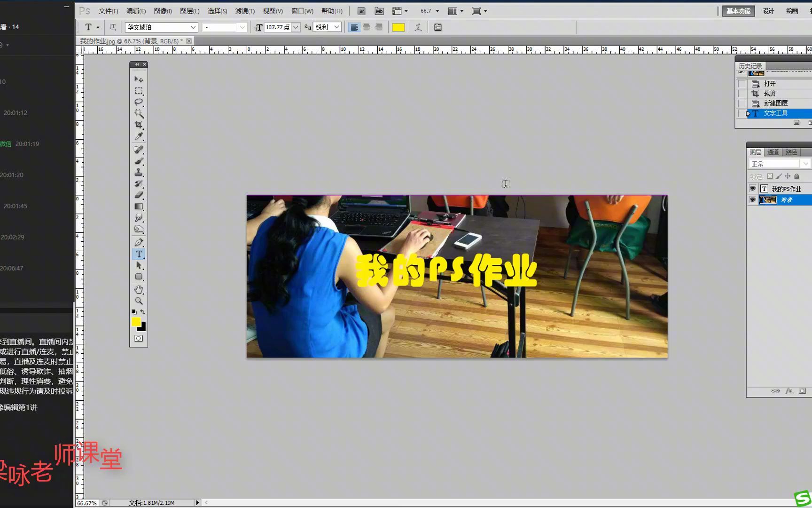Switch to the 通道 tab
Image resolution: width=812 pixels, height=508 pixels.
(x=773, y=152)
